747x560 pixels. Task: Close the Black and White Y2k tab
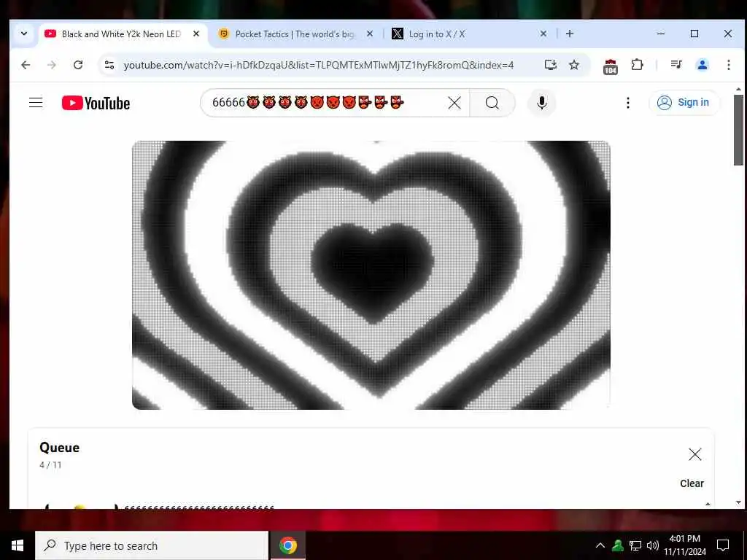click(196, 34)
